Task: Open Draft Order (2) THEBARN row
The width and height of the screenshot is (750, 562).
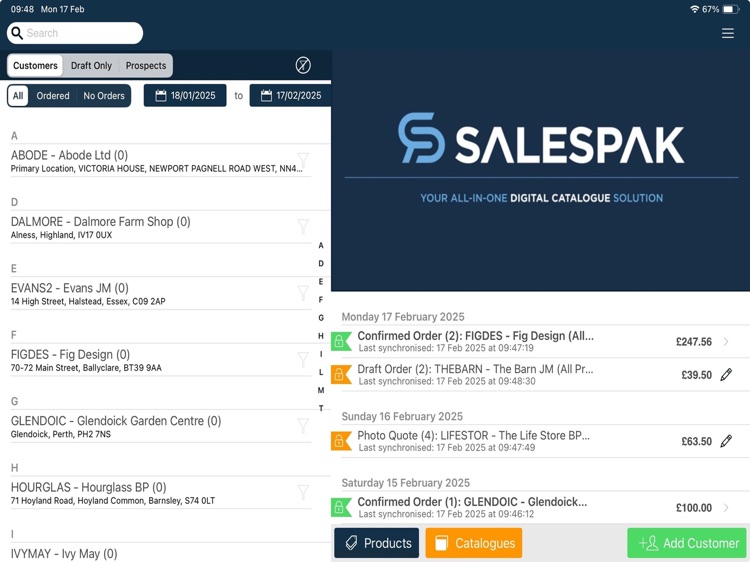Action: [x=540, y=375]
